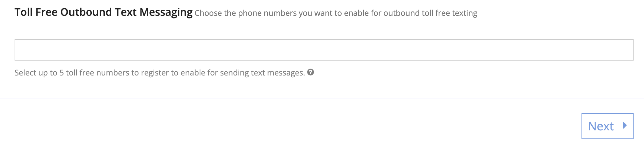Image resolution: width=644 pixels, height=145 pixels.
Task: Show tooltip via the circled question mark
Action: click(x=310, y=72)
